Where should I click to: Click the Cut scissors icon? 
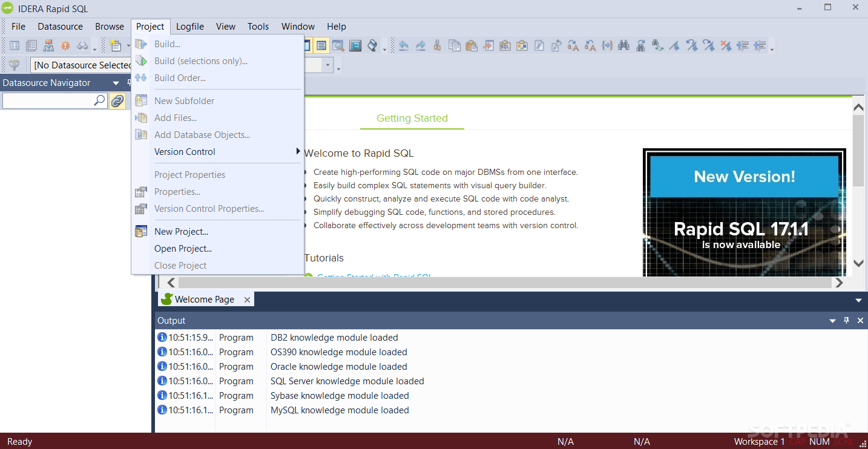(x=437, y=45)
